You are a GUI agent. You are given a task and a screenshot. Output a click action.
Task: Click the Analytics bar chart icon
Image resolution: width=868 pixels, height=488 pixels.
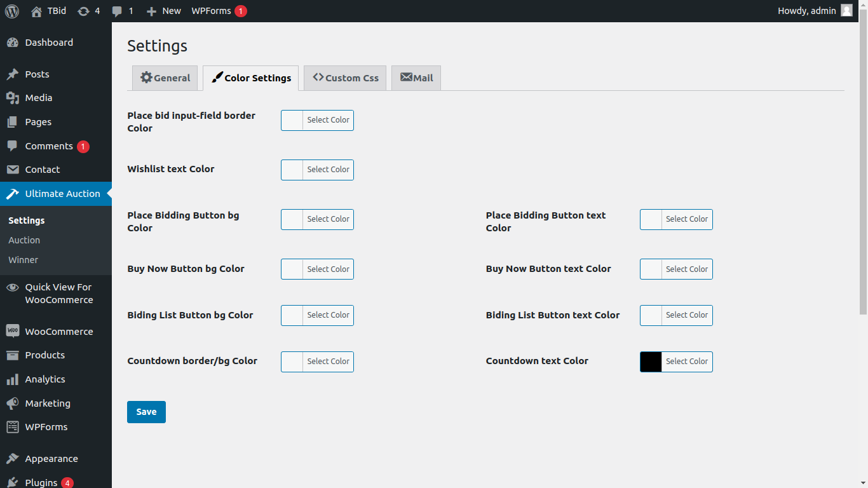(12, 379)
